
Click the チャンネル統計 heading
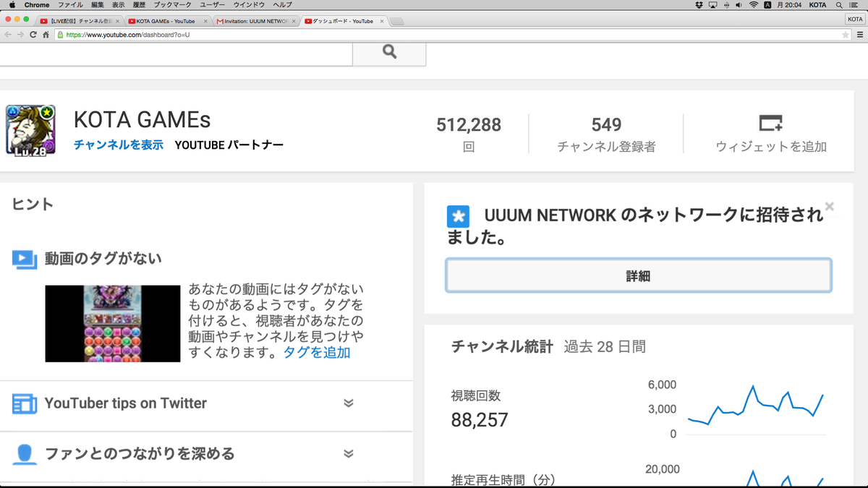(x=502, y=346)
